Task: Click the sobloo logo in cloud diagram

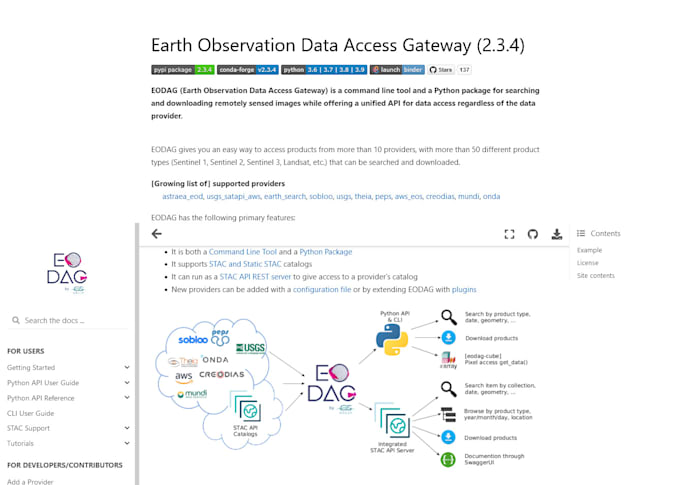Action: click(x=193, y=340)
